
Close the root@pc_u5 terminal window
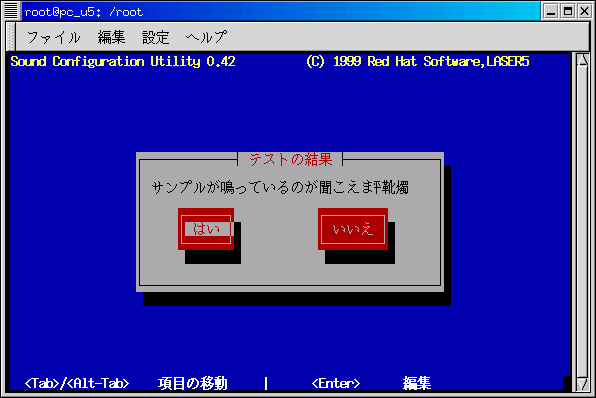585,11
